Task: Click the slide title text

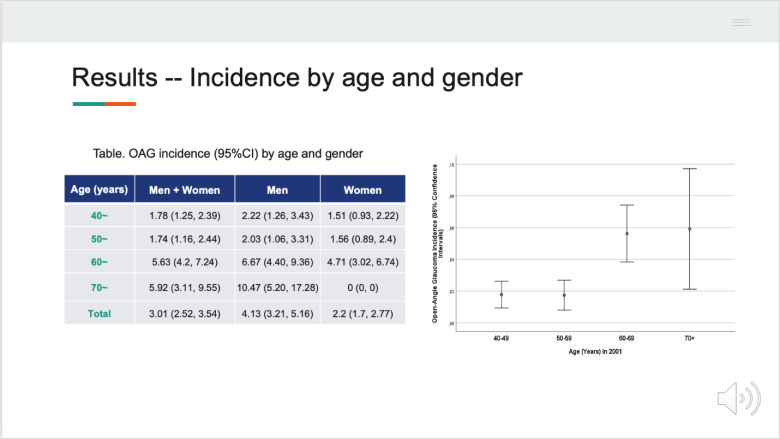Action: tap(297, 77)
